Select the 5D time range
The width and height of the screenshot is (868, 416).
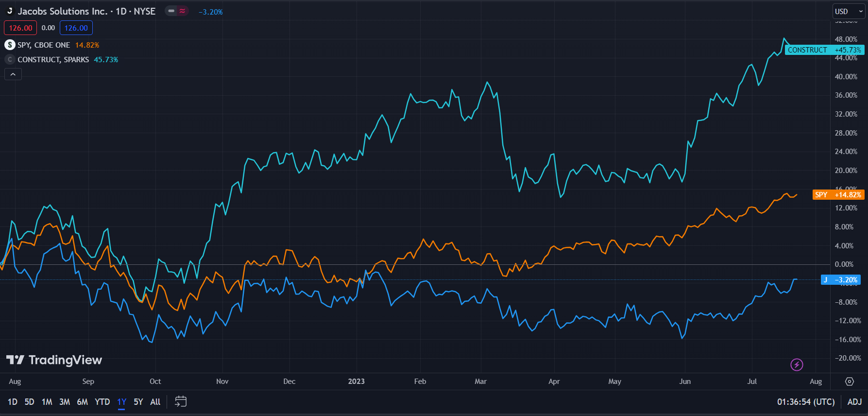pyautogui.click(x=29, y=402)
